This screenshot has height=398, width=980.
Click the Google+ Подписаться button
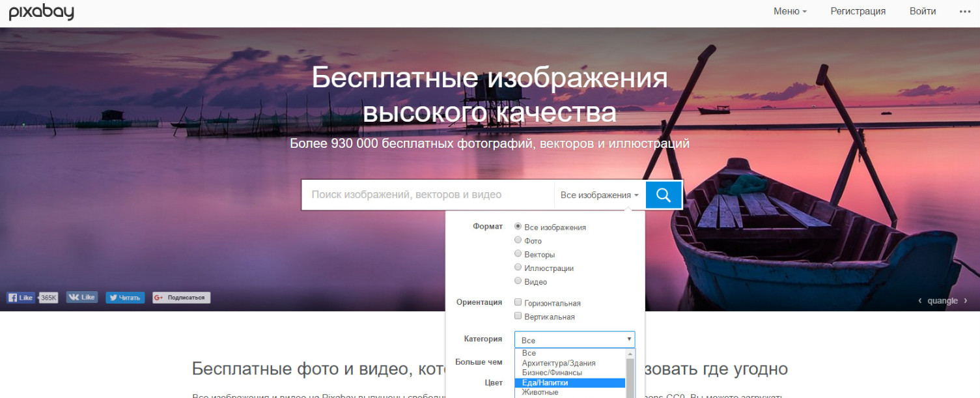[x=181, y=298]
